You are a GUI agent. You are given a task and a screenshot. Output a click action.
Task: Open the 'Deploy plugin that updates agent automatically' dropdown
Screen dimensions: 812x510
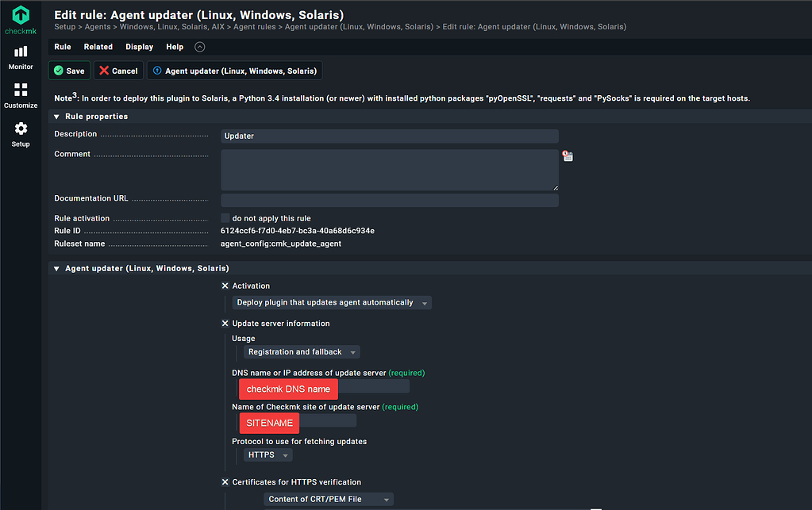pos(331,302)
